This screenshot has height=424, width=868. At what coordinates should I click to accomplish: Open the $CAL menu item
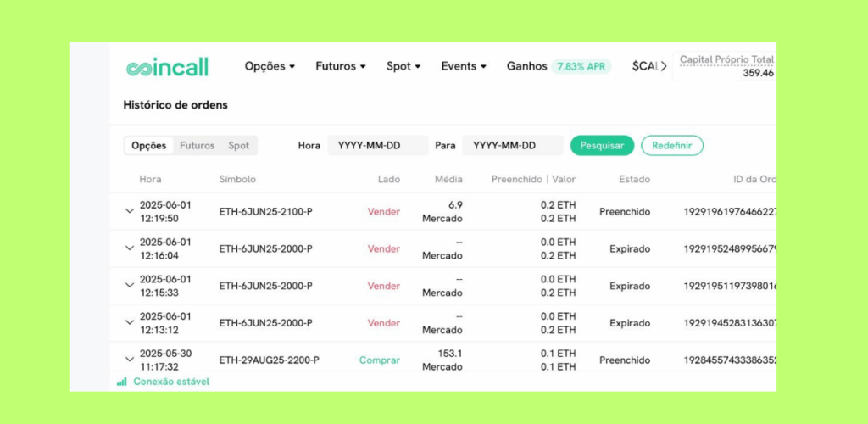point(645,66)
